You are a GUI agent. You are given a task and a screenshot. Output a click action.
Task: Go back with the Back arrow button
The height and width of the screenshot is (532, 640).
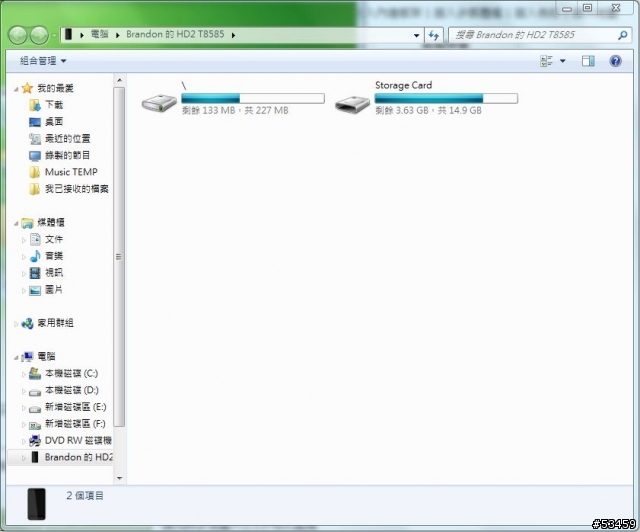[18, 35]
